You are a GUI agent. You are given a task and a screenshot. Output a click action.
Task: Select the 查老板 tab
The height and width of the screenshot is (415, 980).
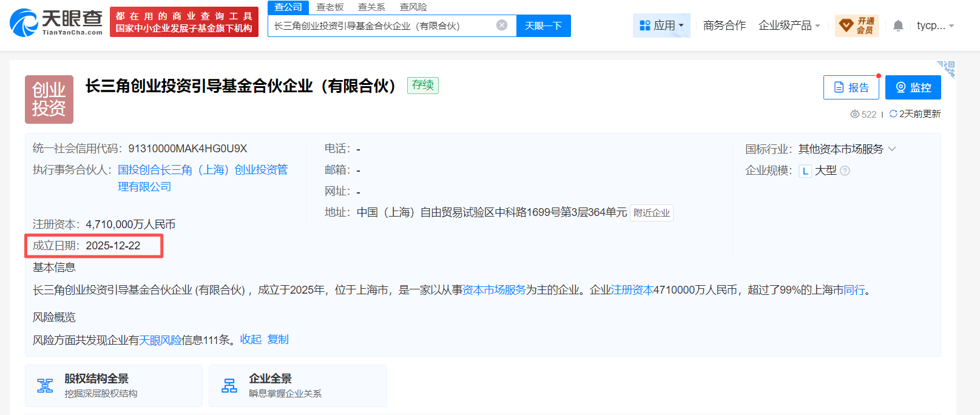tap(330, 7)
